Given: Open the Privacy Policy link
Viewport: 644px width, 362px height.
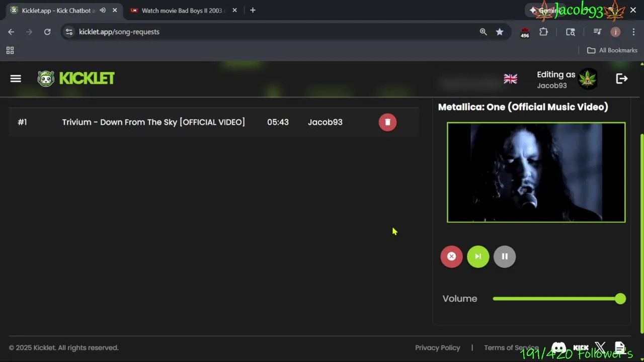Looking at the screenshot, I should pos(438,348).
